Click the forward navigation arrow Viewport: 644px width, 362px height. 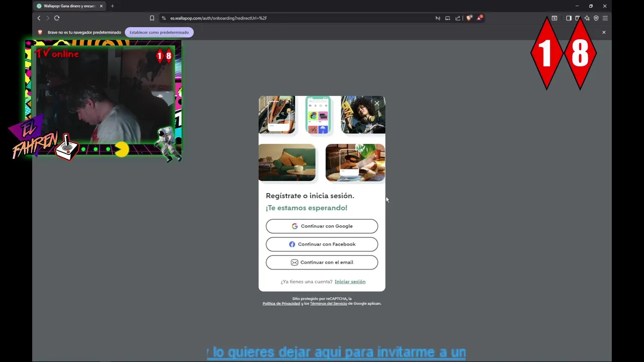[x=48, y=18]
